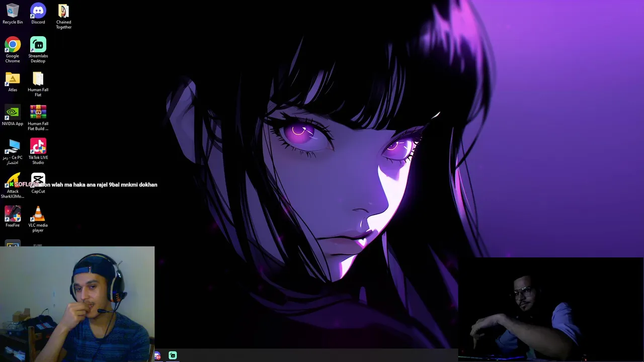Open the CapCut desktop shortcut
The image size is (644, 362).
[38, 183]
